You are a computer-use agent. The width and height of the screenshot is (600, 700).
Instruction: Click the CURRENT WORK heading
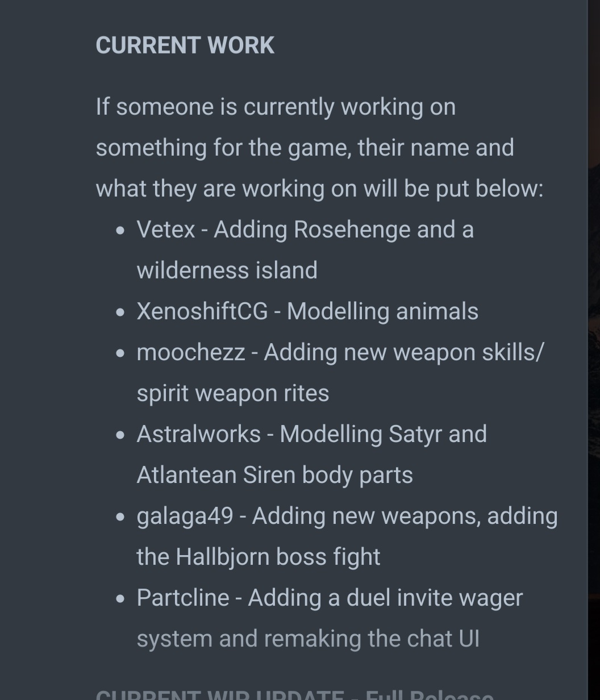click(x=185, y=45)
